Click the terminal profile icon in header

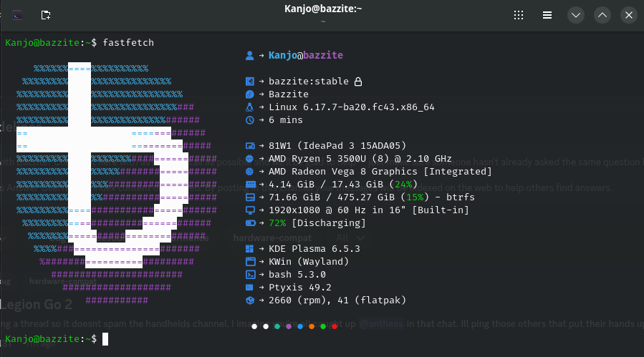tap(17, 15)
